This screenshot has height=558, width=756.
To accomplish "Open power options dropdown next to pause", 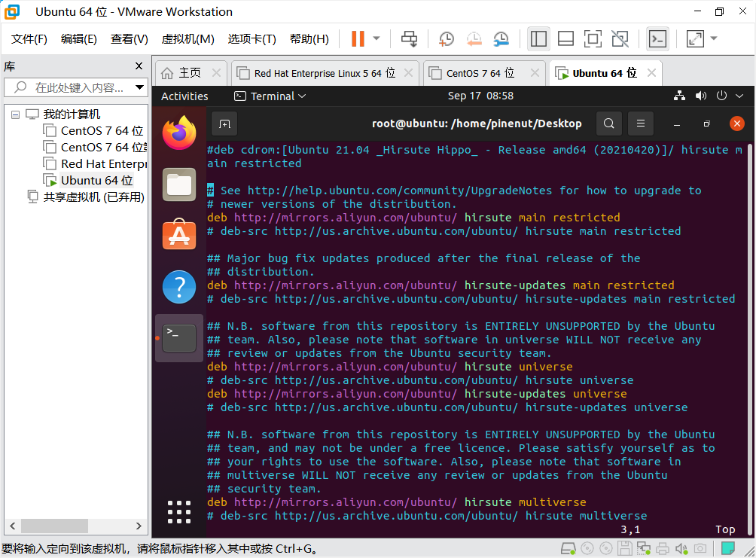I will click(x=376, y=38).
